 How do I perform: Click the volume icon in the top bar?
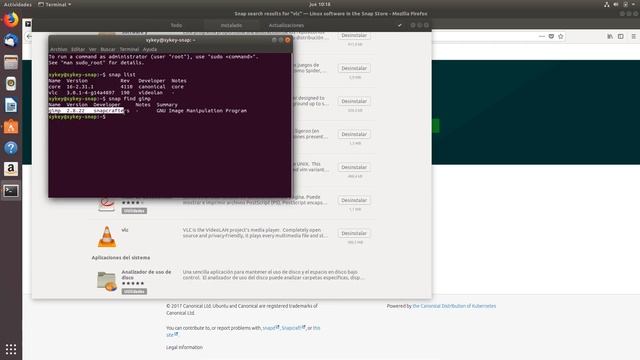(616, 4)
